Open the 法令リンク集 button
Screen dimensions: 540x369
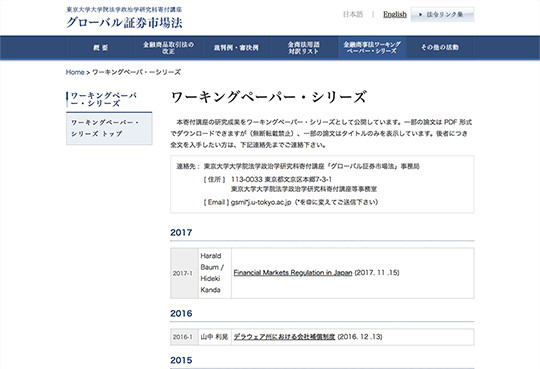click(442, 14)
